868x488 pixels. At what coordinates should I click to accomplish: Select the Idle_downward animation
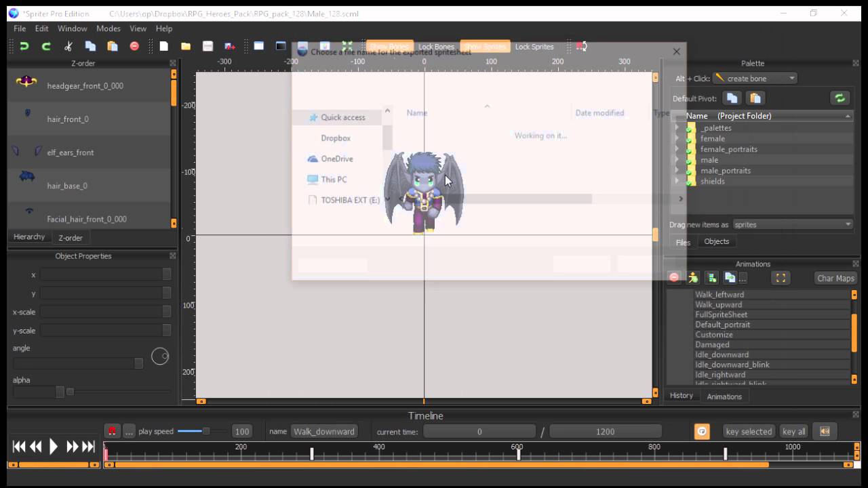[722, 354]
